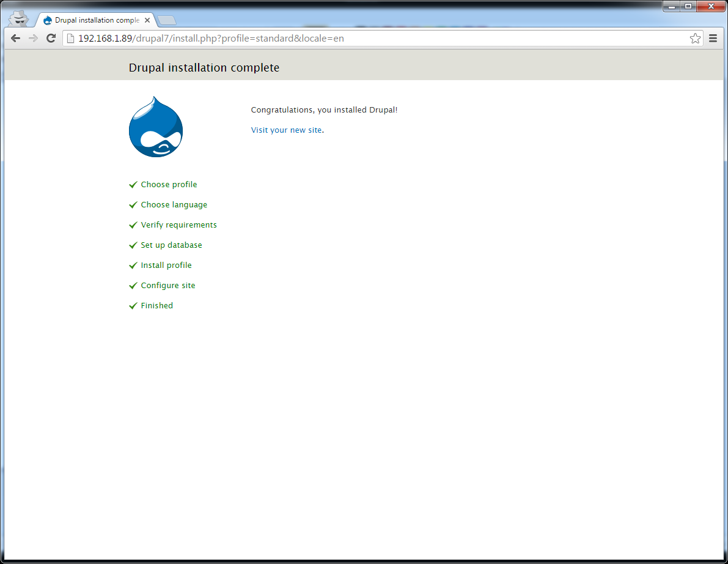Reload the page with the refresh icon
This screenshot has height=564, width=728.
pyautogui.click(x=51, y=38)
